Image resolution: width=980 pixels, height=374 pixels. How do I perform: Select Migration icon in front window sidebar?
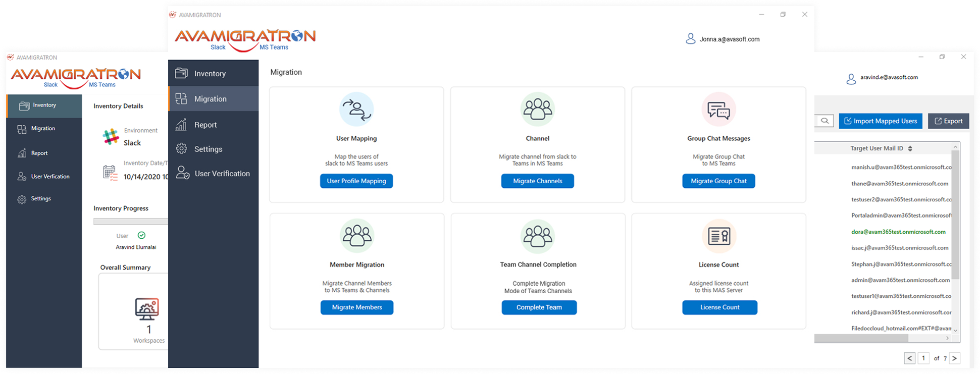pyautogui.click(x=181, y=98)
